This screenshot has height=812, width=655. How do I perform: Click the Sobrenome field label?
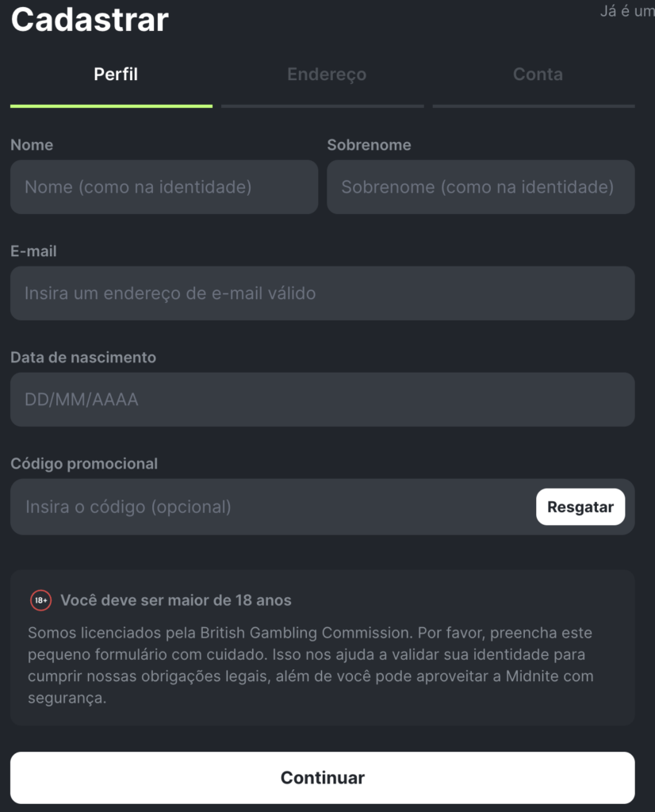coord(369,145)
